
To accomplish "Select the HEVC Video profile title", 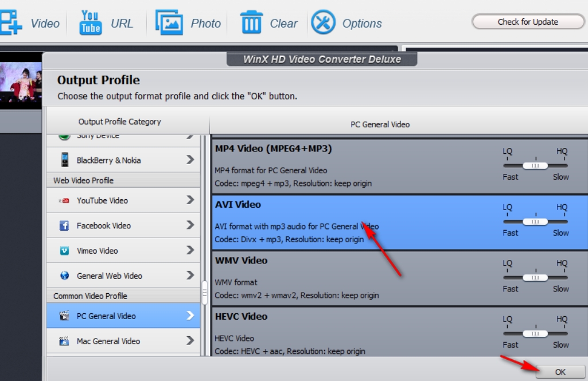I will click(x=241, y=316).
